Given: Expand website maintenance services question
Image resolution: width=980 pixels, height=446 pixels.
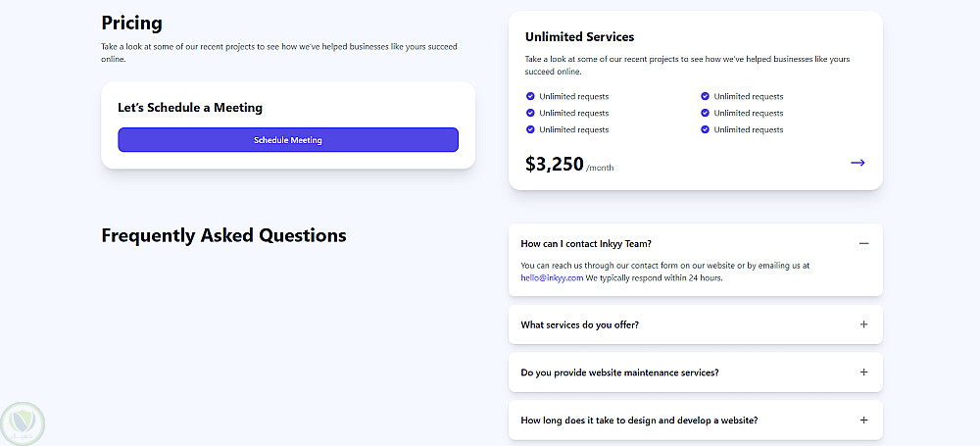Looking at the screenshot, I should (863, 372).
